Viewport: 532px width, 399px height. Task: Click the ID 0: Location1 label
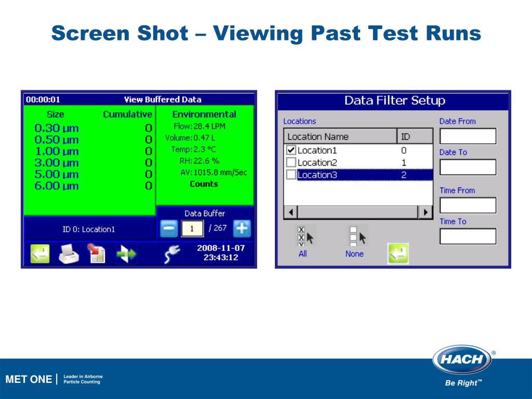(x=89, y=229)
